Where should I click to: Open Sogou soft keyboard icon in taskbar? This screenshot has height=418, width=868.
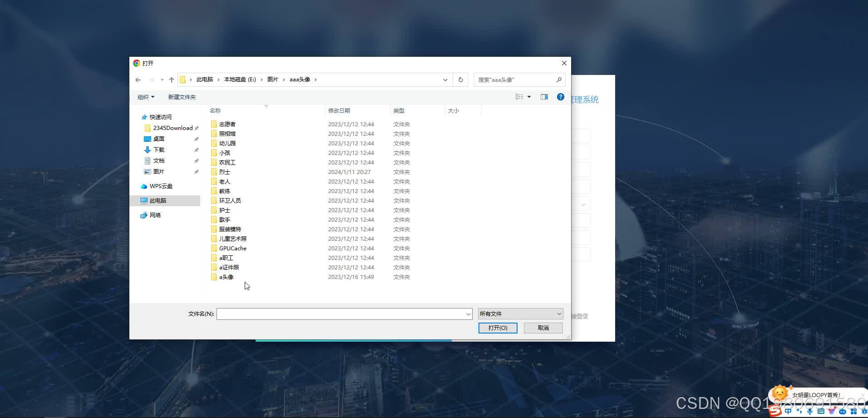tap(820, 412)
